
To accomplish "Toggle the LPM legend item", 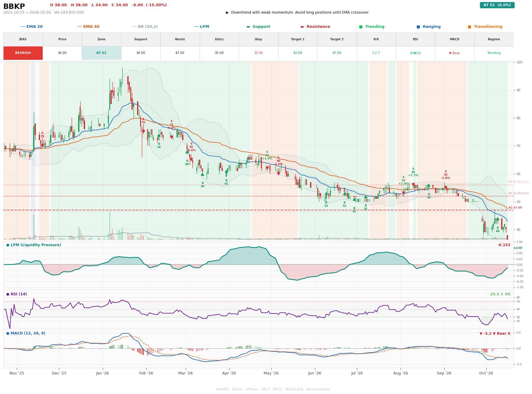I will coord(201,27).
